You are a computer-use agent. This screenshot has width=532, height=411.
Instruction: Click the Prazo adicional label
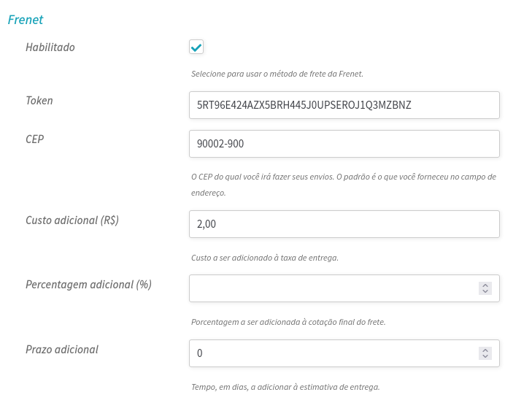coord(61,349)
